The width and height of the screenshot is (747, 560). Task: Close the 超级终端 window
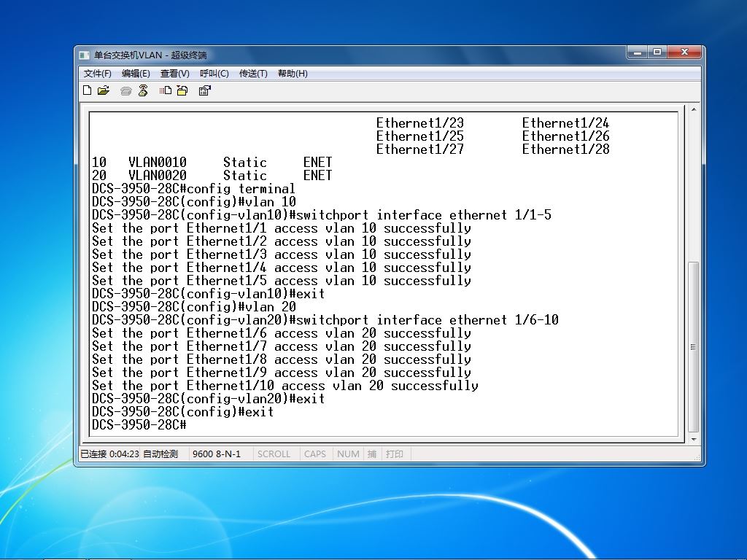pos(684,52)
